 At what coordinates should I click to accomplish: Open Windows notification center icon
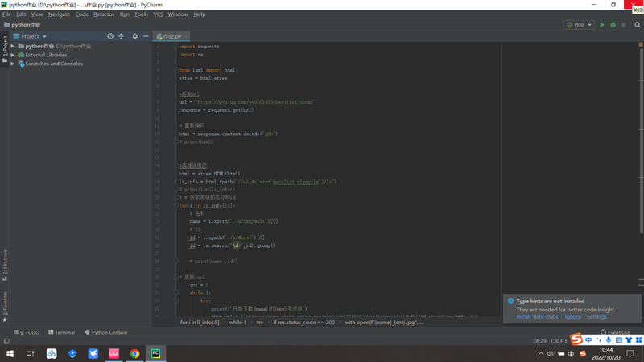(x=630, y=354)
